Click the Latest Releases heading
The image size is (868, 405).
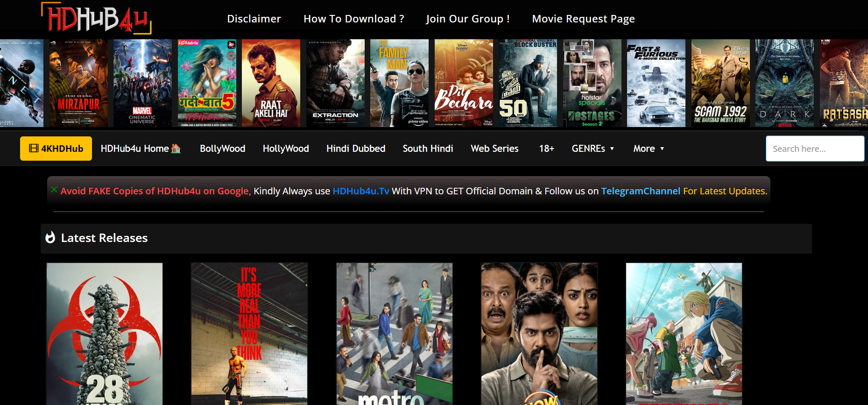(104, 238)
